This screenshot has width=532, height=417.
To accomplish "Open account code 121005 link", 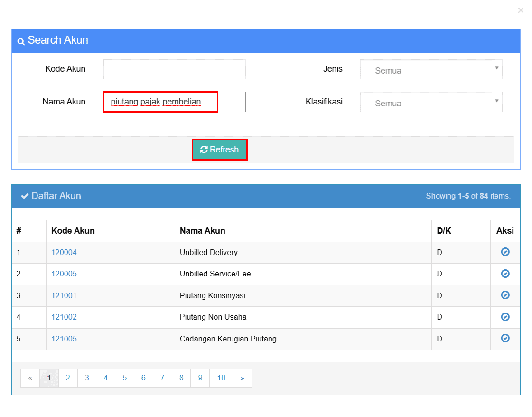I will [x=64, y=339].
